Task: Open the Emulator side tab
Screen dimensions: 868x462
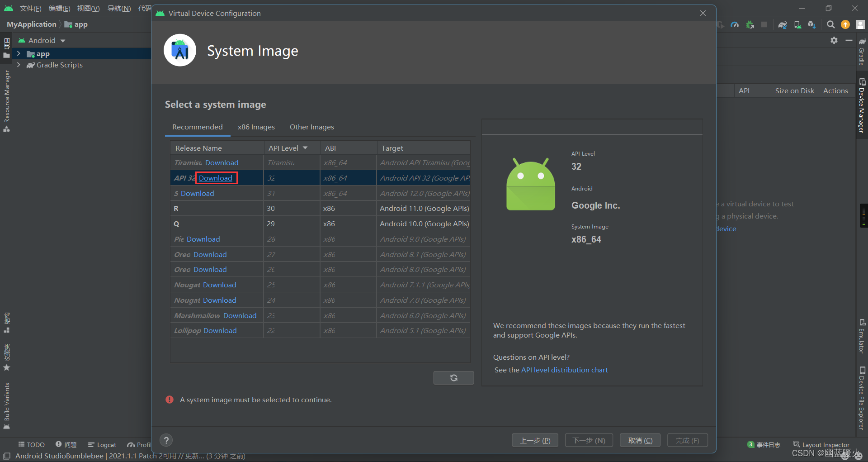Action: click(x=862, y=336)
